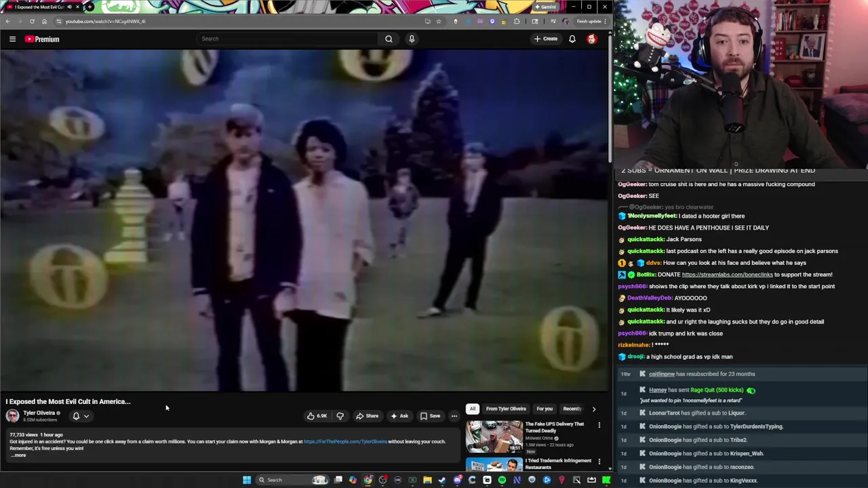
Task: Open Steam from the taskbar
Action: click(442, 480)
